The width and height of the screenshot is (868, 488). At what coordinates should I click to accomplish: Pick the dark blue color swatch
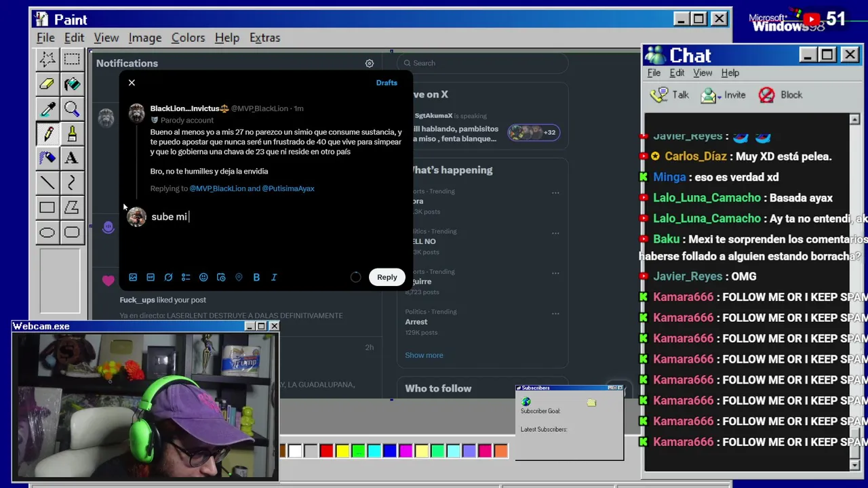tap(390, 451)
